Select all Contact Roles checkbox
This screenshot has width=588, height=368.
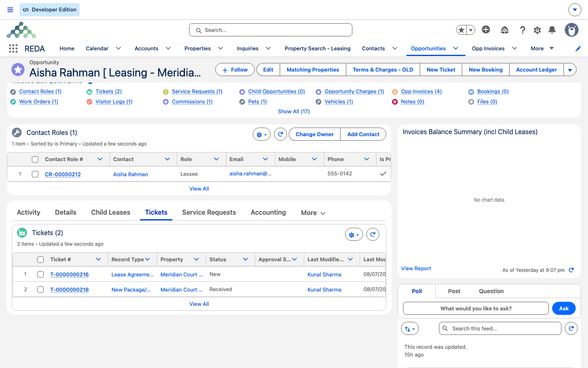coord(35,159)
